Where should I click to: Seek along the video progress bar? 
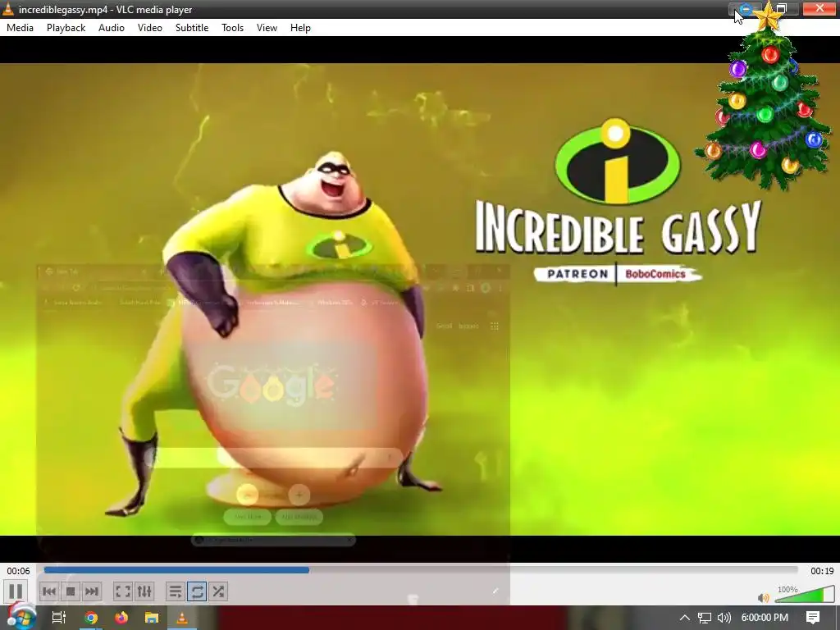coord(421,571)
